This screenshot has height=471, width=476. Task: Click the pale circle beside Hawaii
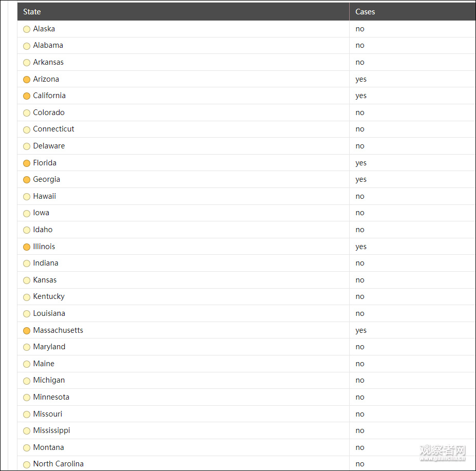(x=27, y=197)
